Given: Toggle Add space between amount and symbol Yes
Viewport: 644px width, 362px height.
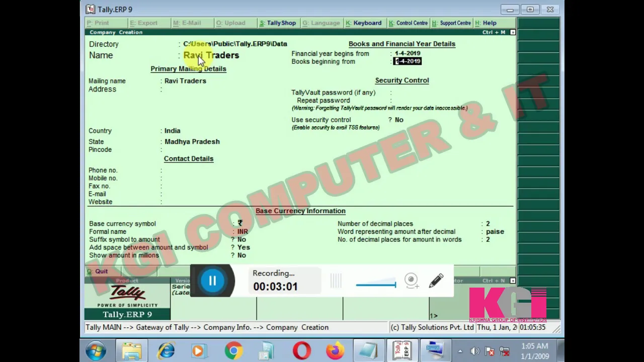Looking at the screenshot, I should coord(244,247).
